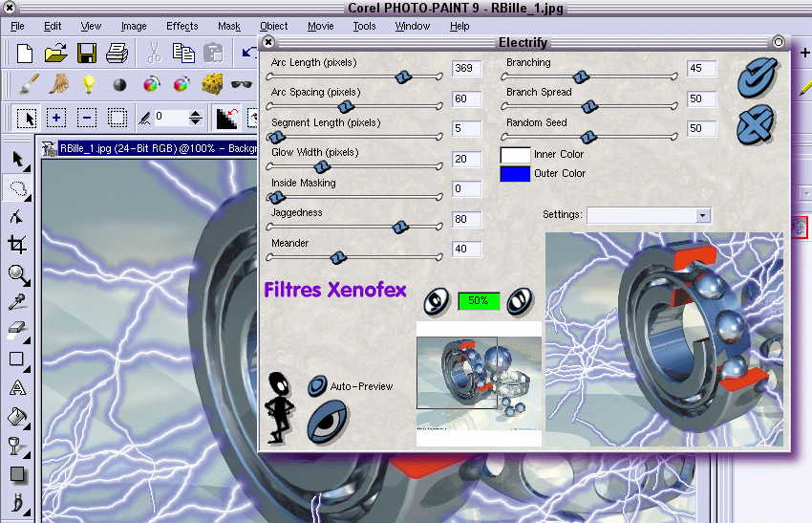812x523 pixels.
Task: Open the Object menu
Action: click(x=273, y=27)
